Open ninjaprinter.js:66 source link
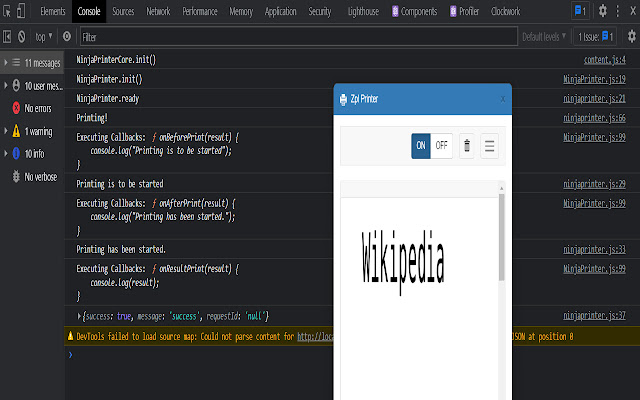Screen dimensions: 640x400 [594, 118]
